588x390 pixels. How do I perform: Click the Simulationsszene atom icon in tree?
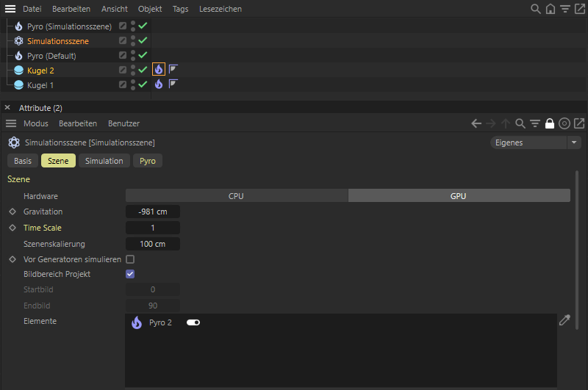point(18,41)
